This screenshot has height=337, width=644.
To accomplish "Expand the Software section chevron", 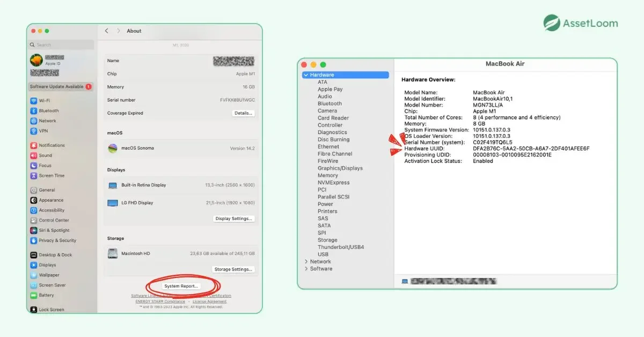I will [x=306, y=269].
